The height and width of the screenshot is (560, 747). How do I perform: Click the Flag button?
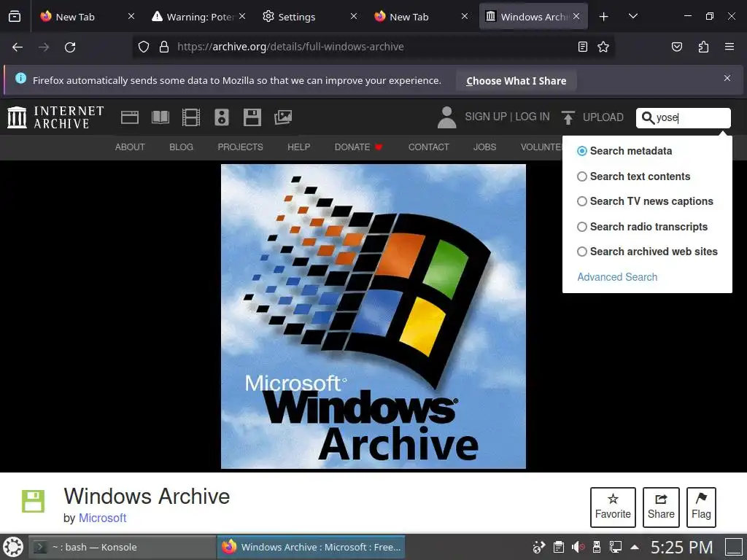click(701, 507)
